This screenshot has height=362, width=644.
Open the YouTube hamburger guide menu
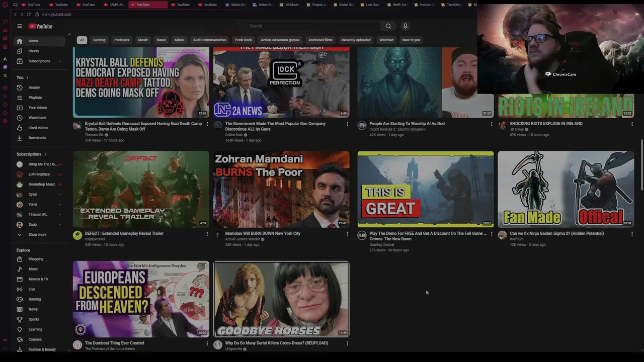pos(20,26)
